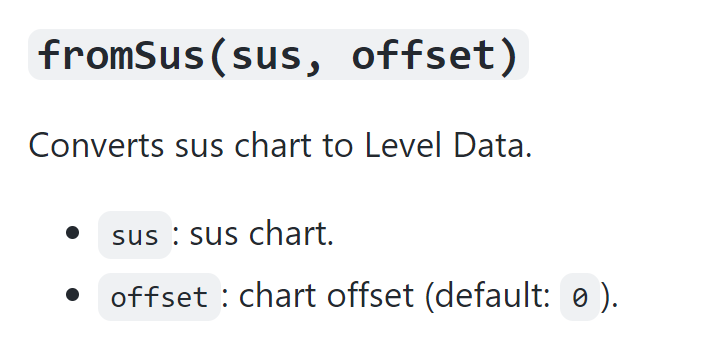Click the fromSus(sus, offset) heading
Screen dimensions: 714x364
click(x=278, y=55)
